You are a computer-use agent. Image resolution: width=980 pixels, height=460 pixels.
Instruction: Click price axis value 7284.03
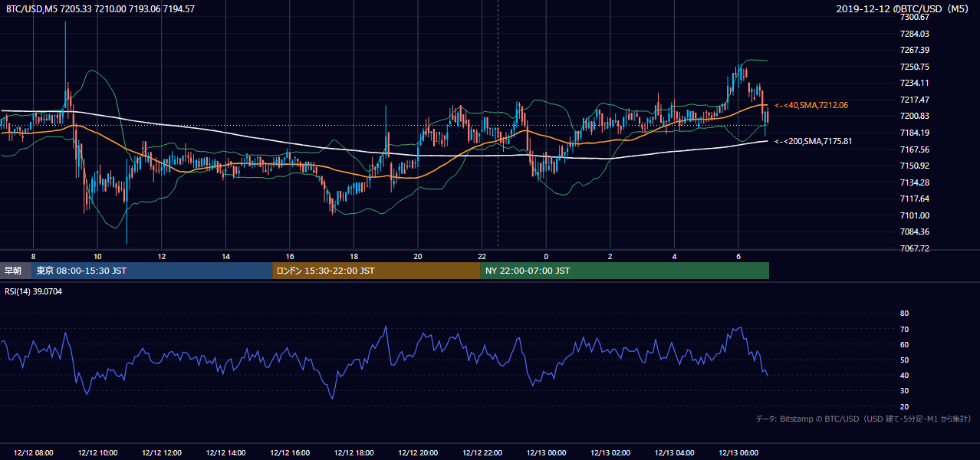click(915, 34)
